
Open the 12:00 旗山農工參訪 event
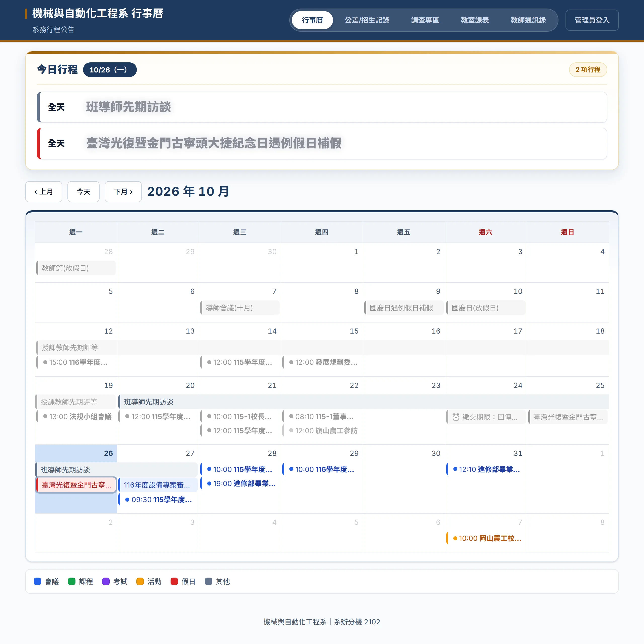[322, 431]
